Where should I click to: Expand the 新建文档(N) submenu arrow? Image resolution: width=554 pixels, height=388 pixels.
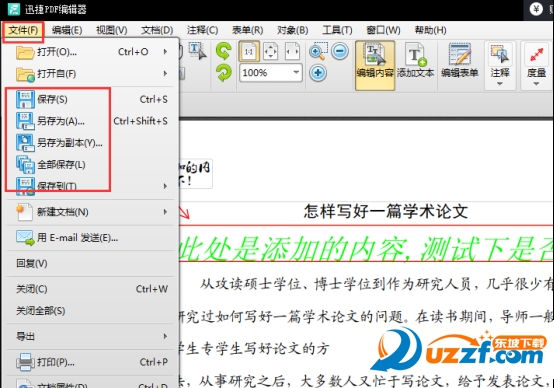pos(165,212)
